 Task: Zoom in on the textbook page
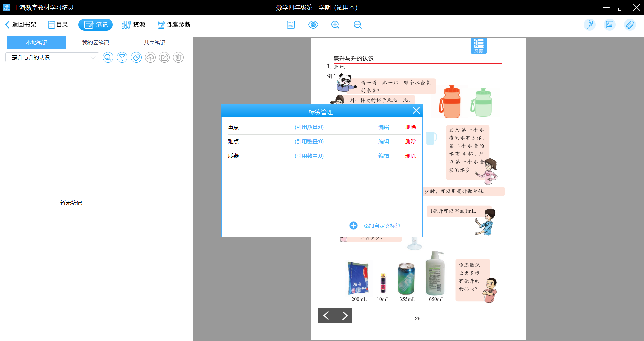click(x=335, y=25)
